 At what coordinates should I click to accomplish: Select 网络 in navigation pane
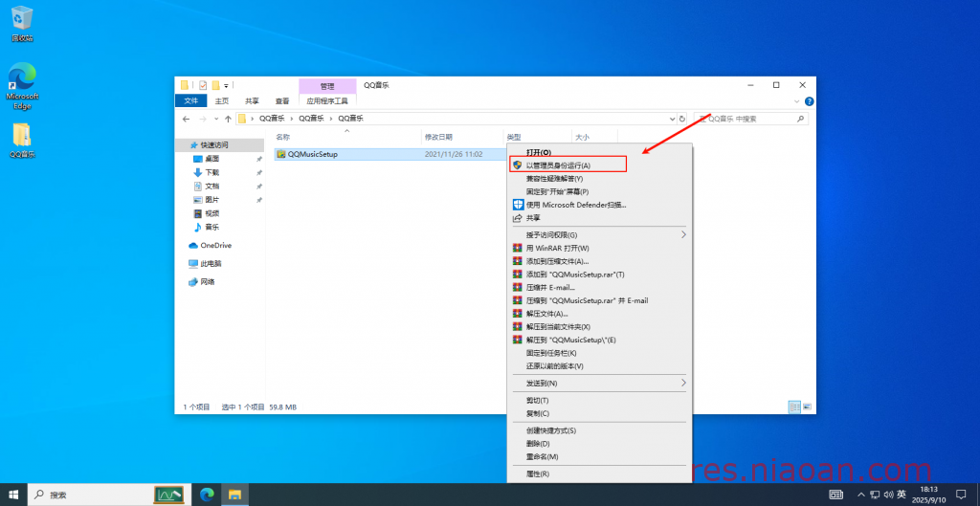pyautogui.click(x=208, y=282)
